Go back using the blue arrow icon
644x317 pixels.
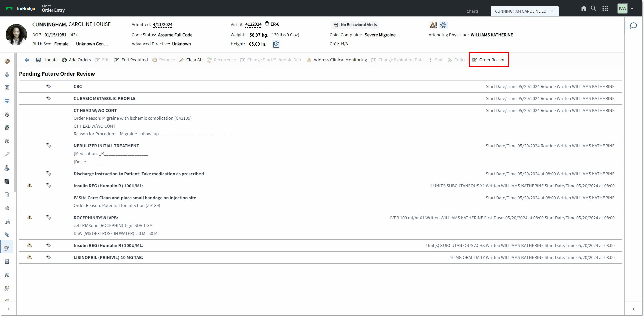[27, 60]
